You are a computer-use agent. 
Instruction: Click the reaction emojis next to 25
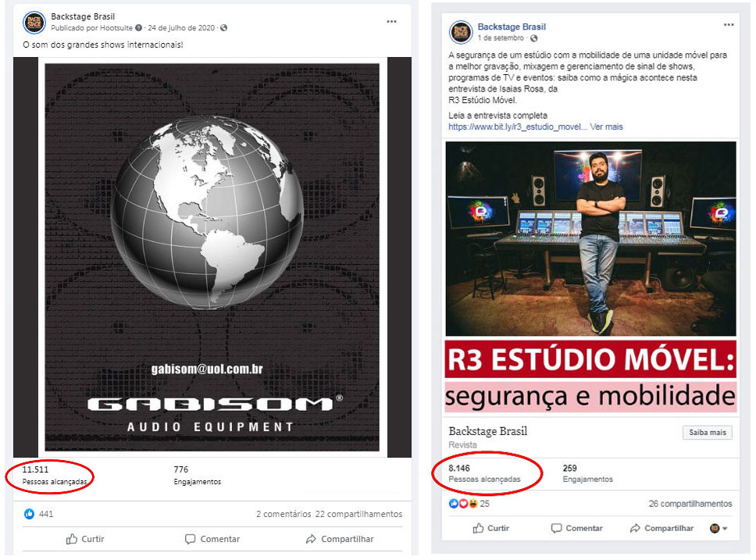click(463, 504)
